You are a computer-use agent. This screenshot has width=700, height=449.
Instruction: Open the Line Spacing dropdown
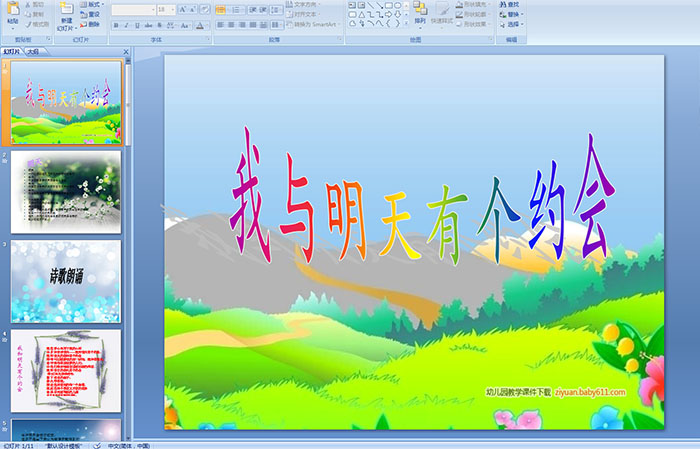point(277,9)
